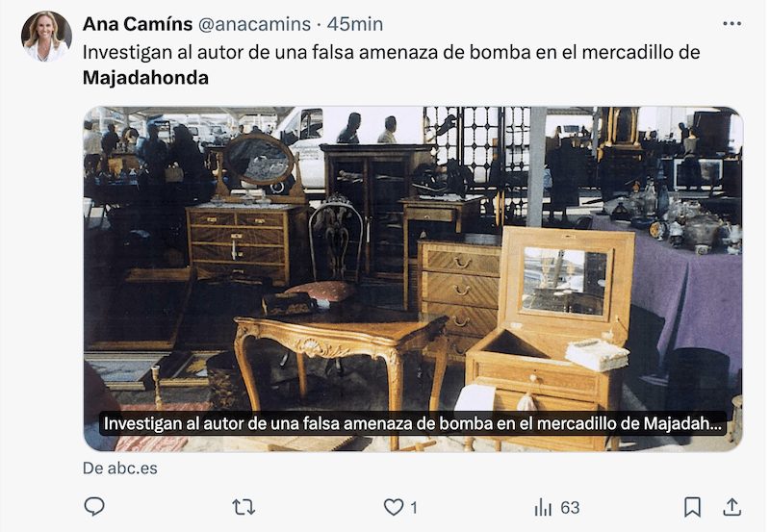
Task: Click the headline caption overlay on the image
Action: 413,423
